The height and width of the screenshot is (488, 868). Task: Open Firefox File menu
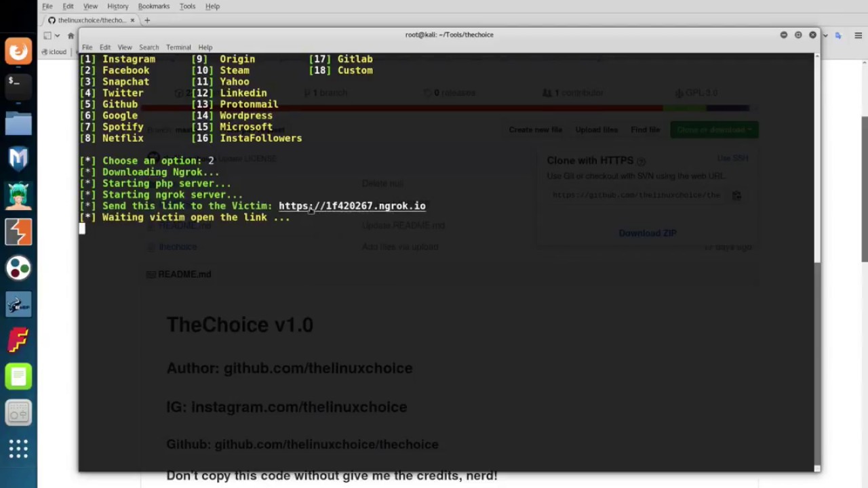pyautogui.click(x=47, y=6)
